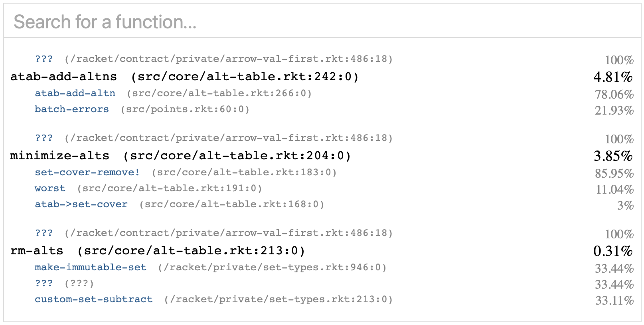Click the ??? caller link above minimize-alts
Viewport: 644px width, 325px height.
click(x=44, y=138)
